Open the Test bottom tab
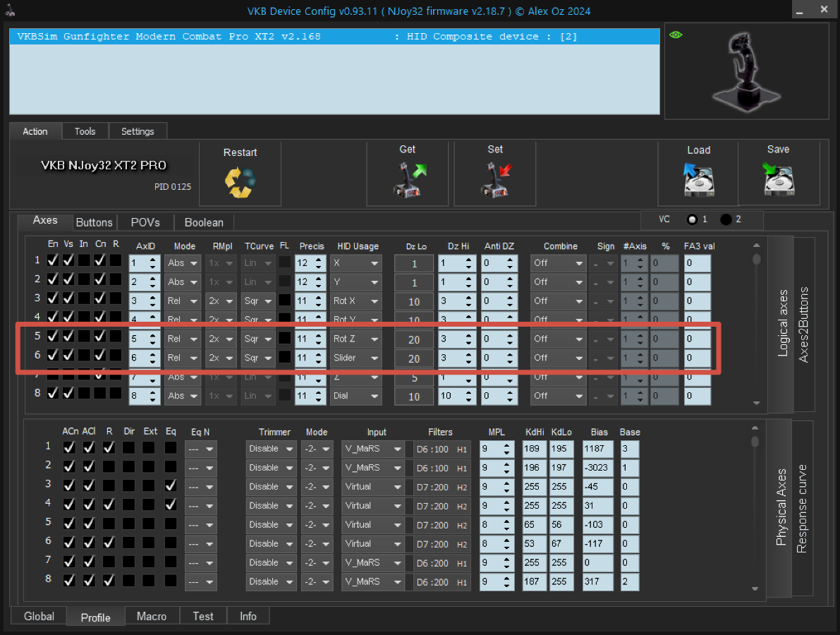Viewport: 840px width, 635px height. tap(203, 616)
